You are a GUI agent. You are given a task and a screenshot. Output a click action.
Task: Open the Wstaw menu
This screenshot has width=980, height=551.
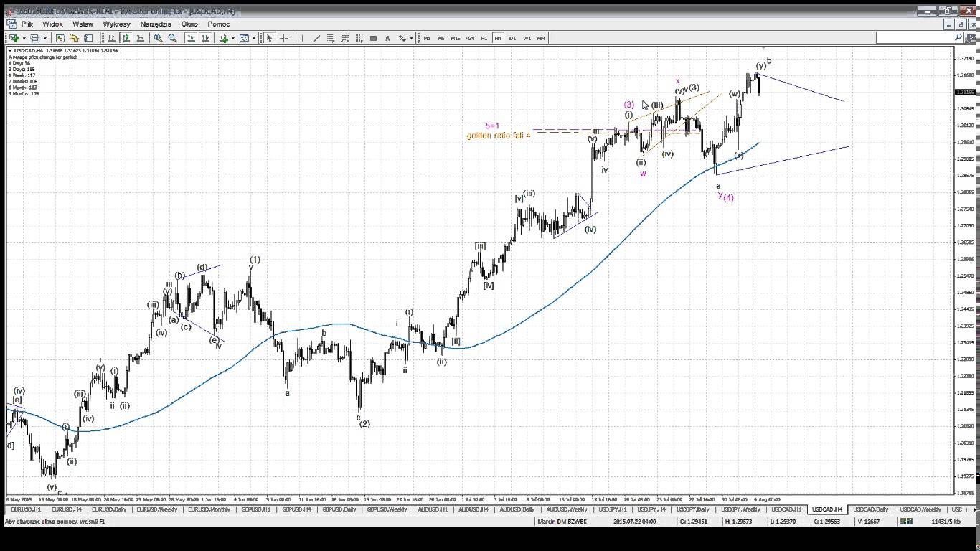point(83,24)
